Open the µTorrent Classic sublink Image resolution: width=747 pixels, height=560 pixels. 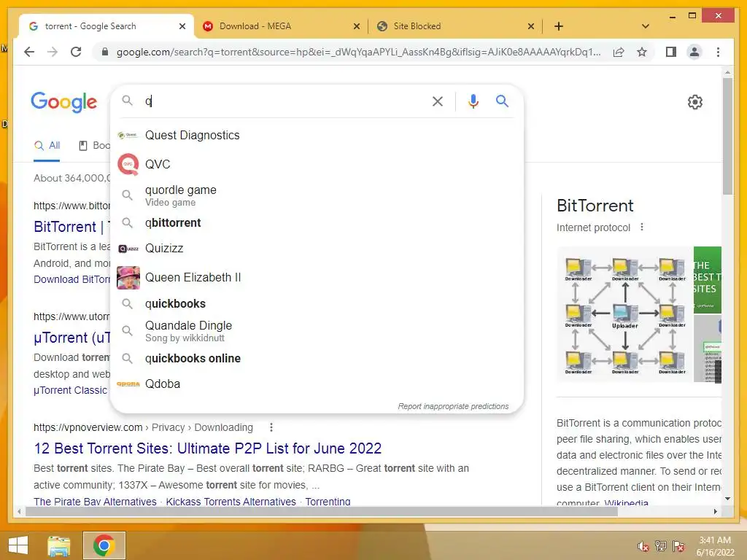(71, 391)
